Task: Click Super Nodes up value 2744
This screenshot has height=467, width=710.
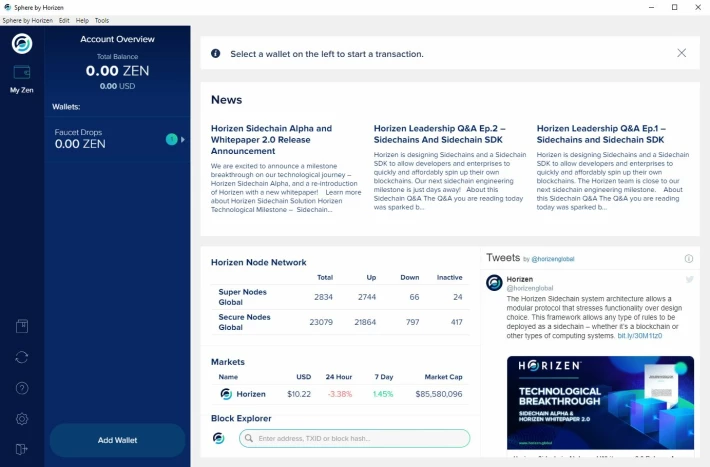Action: pyautogui.click(x=367, y=297)
